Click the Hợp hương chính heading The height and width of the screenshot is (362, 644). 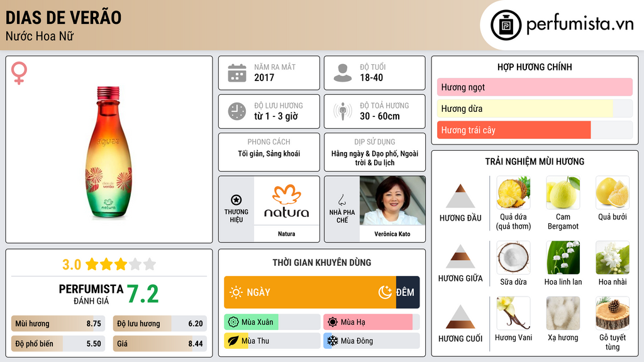pos(535,67)
